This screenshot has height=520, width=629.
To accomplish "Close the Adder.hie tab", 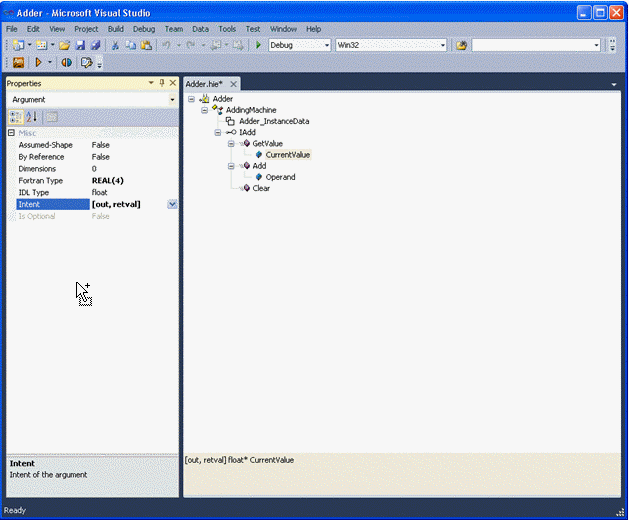I will (233, 84).
